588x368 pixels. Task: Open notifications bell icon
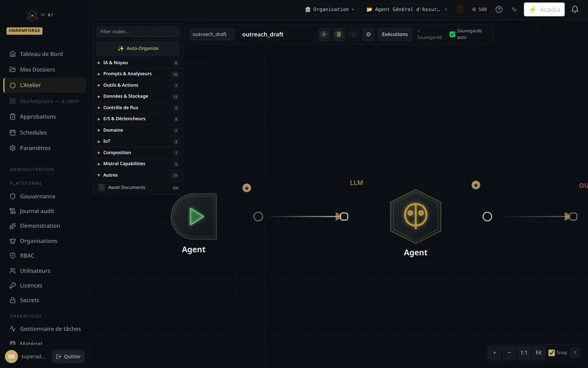tap(575, 9)
